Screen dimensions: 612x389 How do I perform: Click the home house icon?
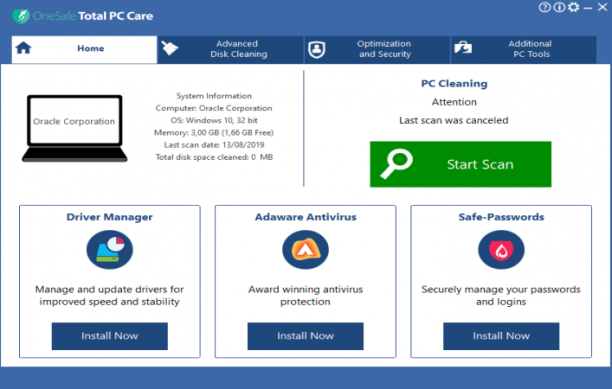23,48
